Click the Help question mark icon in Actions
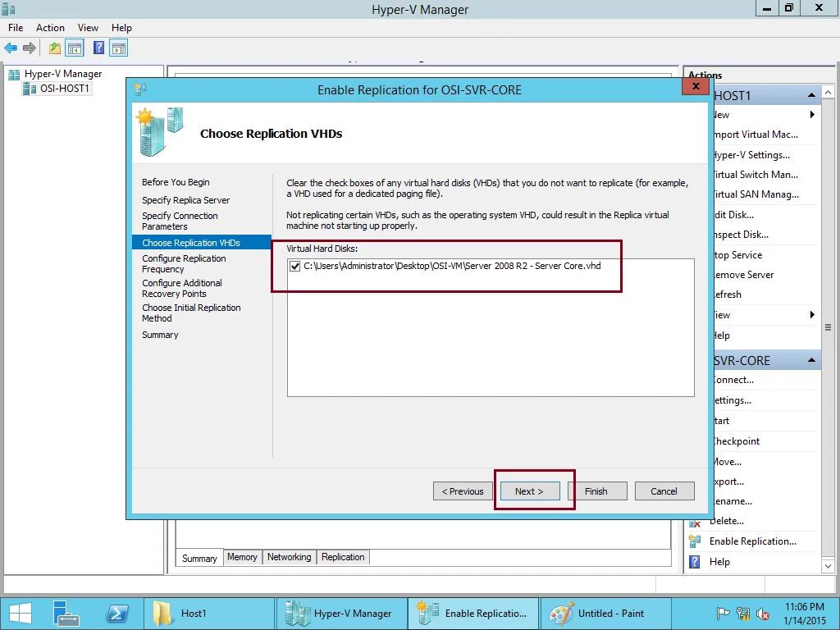This screenshot has height=630, width=840. pyautogui.click(x=695, y=561)
